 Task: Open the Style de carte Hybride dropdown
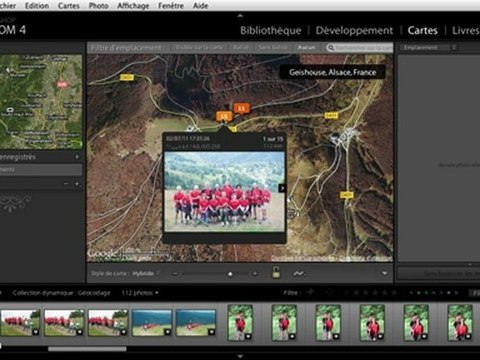pos(146,274)
